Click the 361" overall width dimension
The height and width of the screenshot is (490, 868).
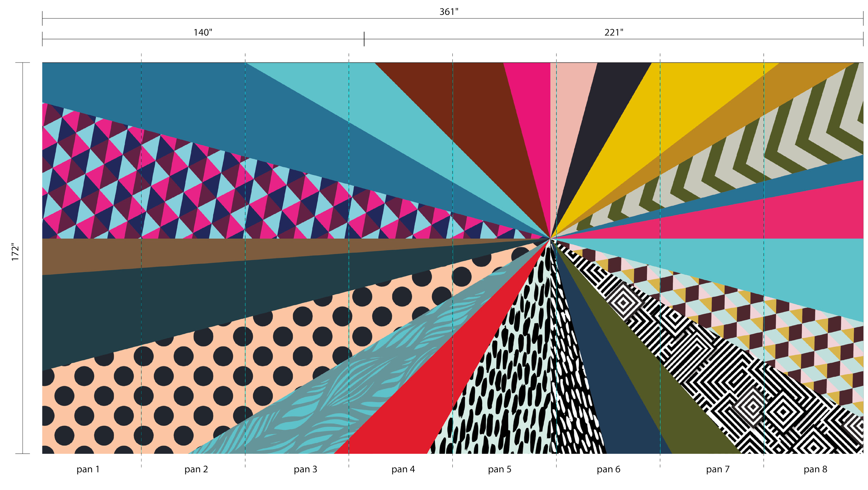(x=449, y=12)
